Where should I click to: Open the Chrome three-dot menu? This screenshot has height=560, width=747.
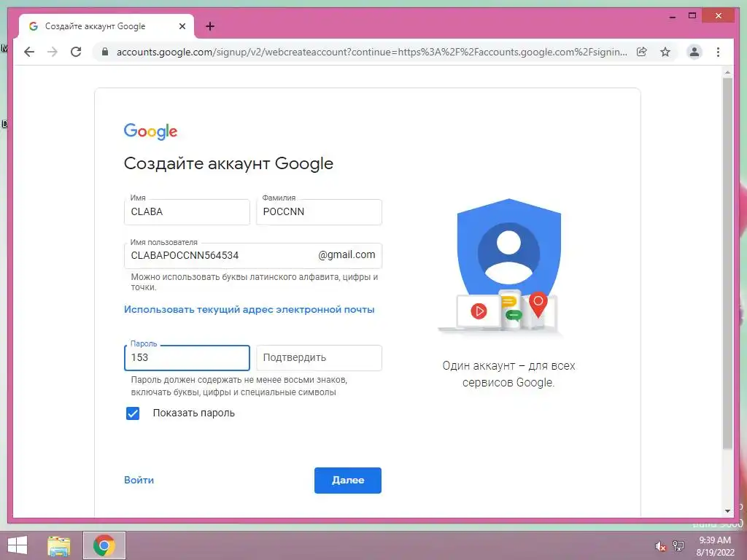718,52
